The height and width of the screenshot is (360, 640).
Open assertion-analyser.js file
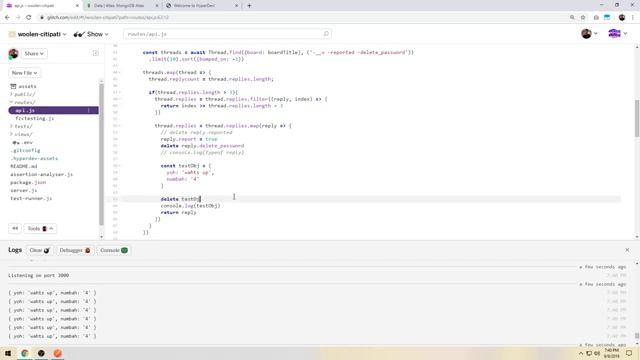click(x=42, y=174)
